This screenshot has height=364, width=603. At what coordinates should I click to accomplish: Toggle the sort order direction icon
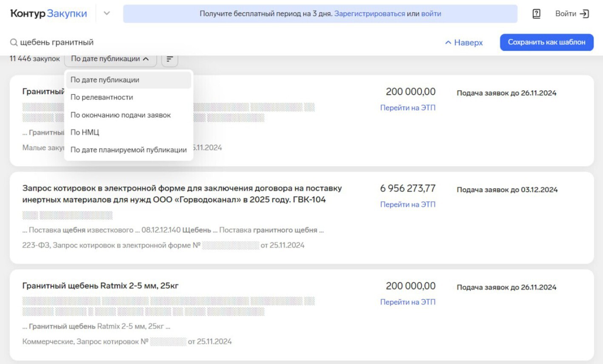(x=170, y=59)
